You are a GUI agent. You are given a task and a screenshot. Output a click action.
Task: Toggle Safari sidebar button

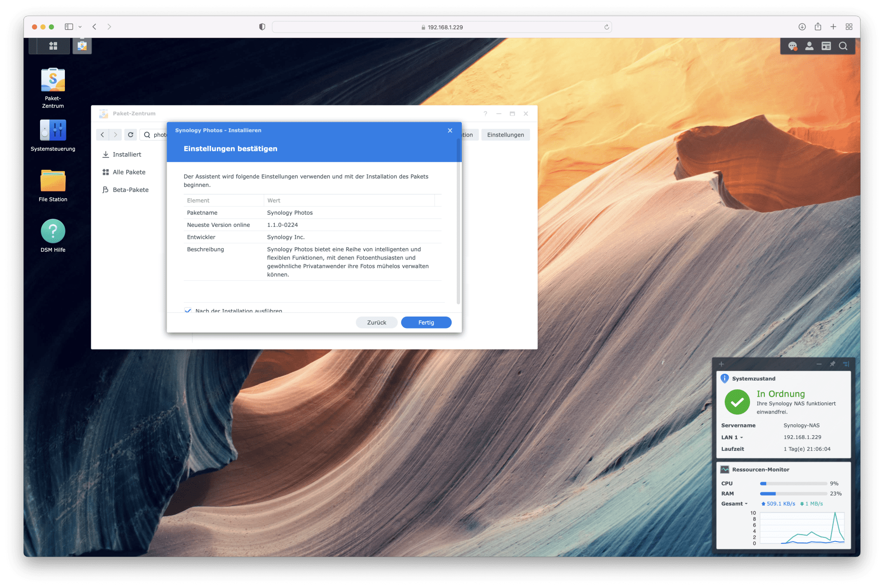[x=69, y=27]
